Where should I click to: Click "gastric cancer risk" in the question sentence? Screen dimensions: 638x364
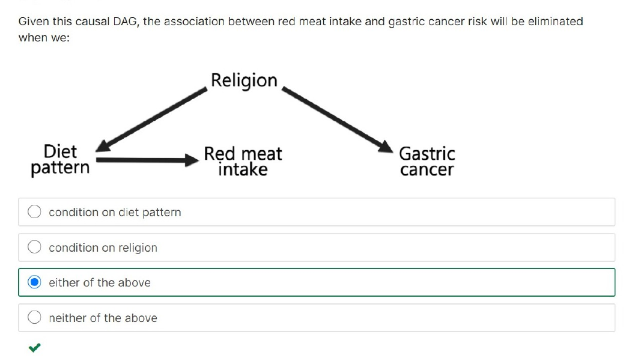coord(437,22)
